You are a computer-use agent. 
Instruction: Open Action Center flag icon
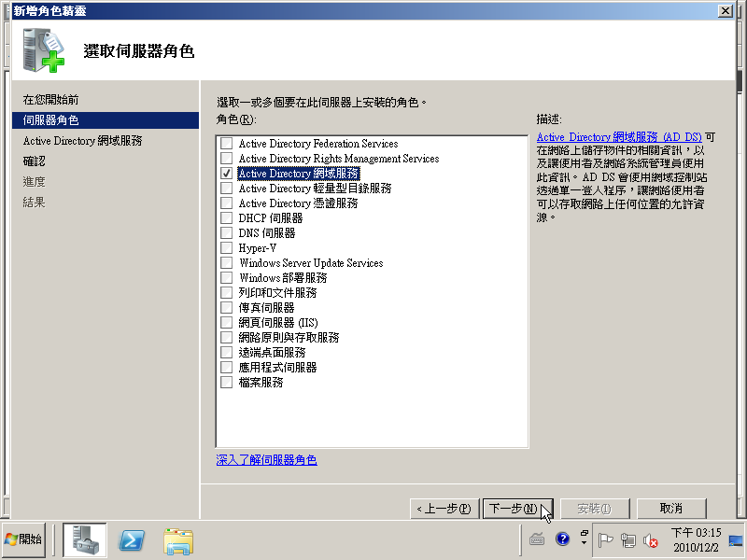click(x=605, y=540)
